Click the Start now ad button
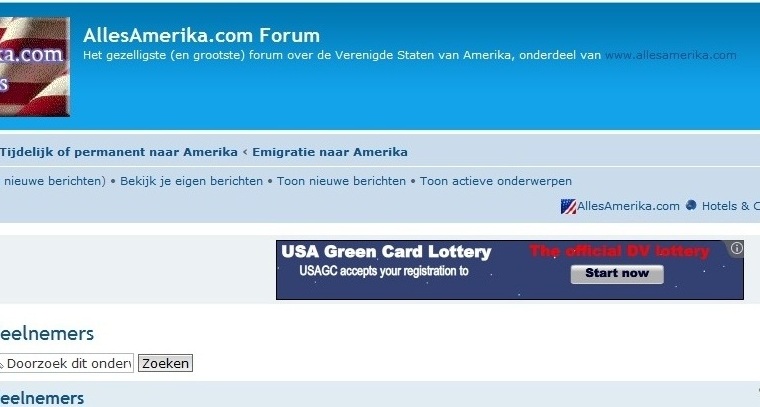 pos(617,274)
